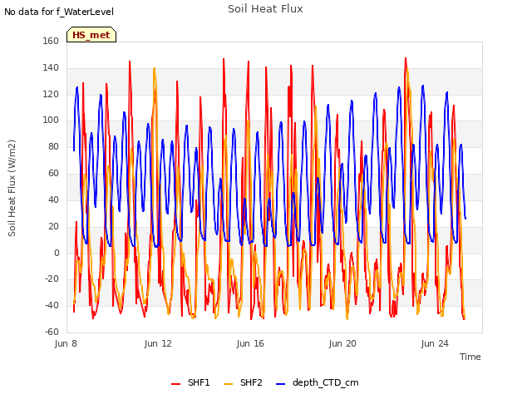Screen dimensions: 532x399
Task: Click the Jun 12 x-axis tick label
Action: [x=158, y=343]
